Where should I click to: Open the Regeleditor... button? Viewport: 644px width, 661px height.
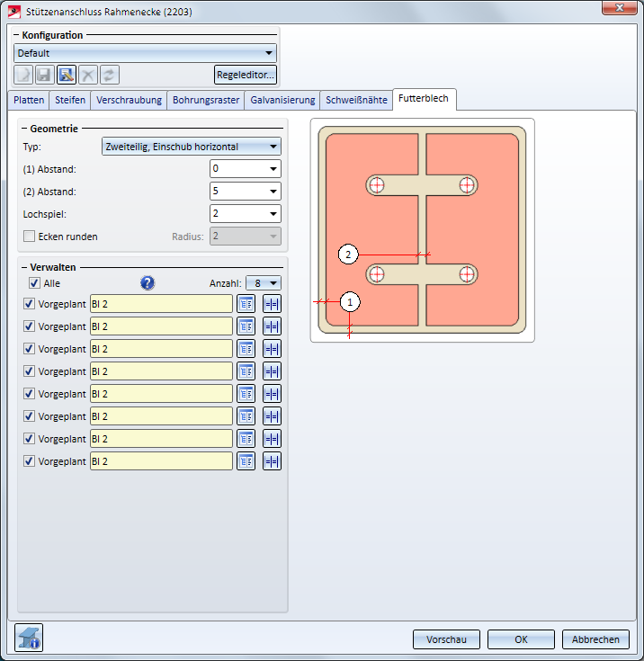[x=246, y=75]
